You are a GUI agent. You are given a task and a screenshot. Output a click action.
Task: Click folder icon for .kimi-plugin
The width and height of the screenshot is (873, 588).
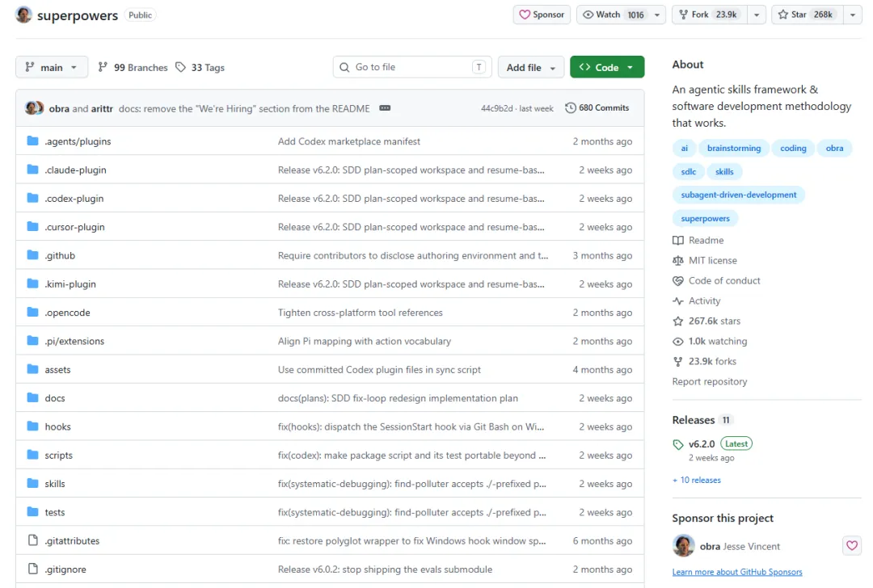pos(33,283)
